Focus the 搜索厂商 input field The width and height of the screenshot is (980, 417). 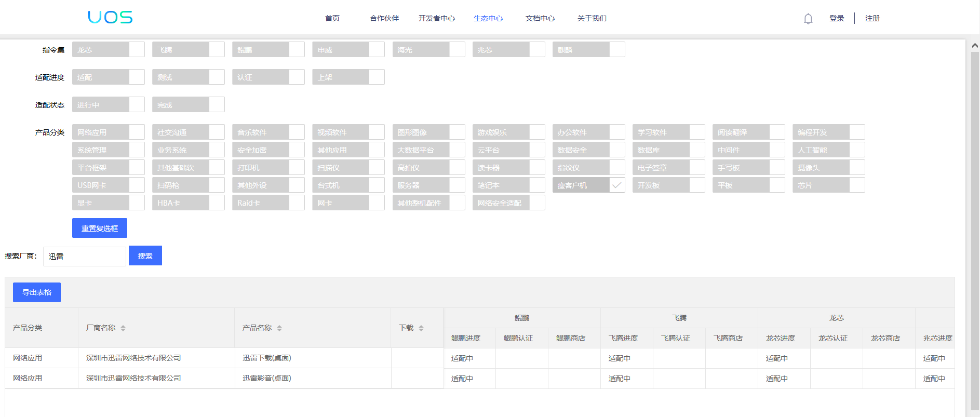[x=84, y=256]
